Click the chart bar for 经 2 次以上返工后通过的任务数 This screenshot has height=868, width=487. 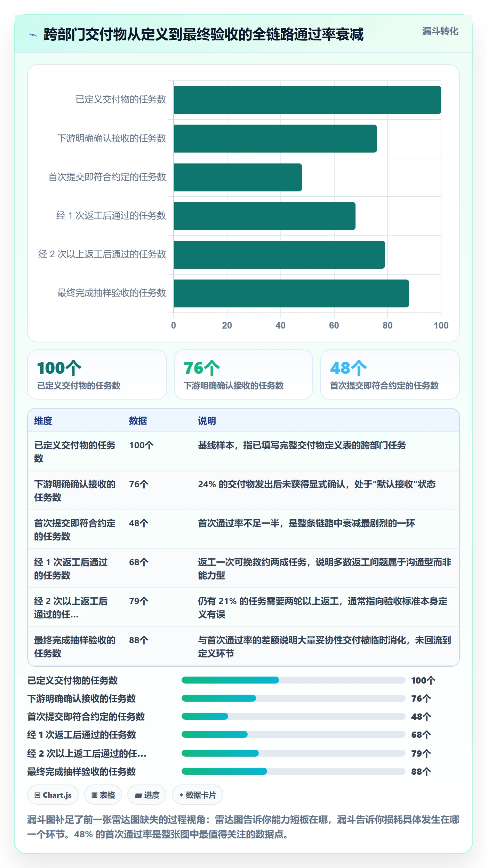[279, 254]
